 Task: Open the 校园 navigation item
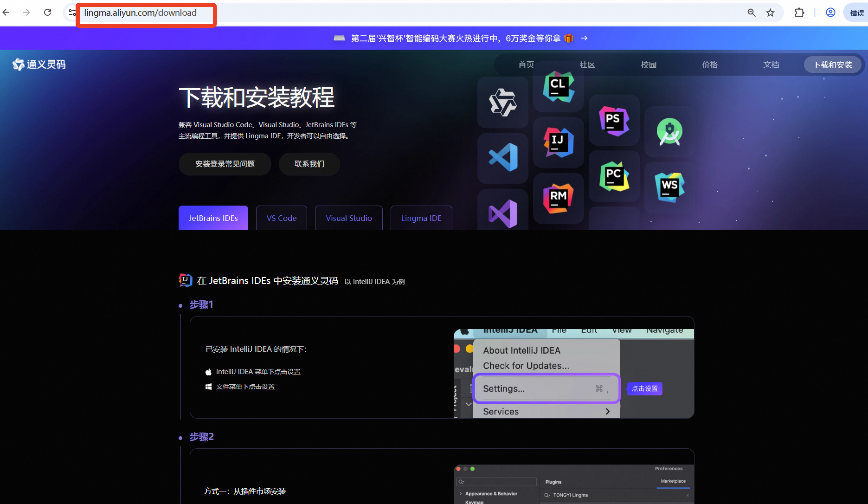(x=649, y=65)
